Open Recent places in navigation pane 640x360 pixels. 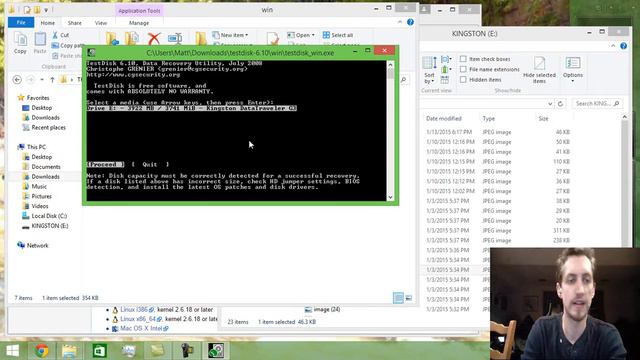(x=49, y=127)
